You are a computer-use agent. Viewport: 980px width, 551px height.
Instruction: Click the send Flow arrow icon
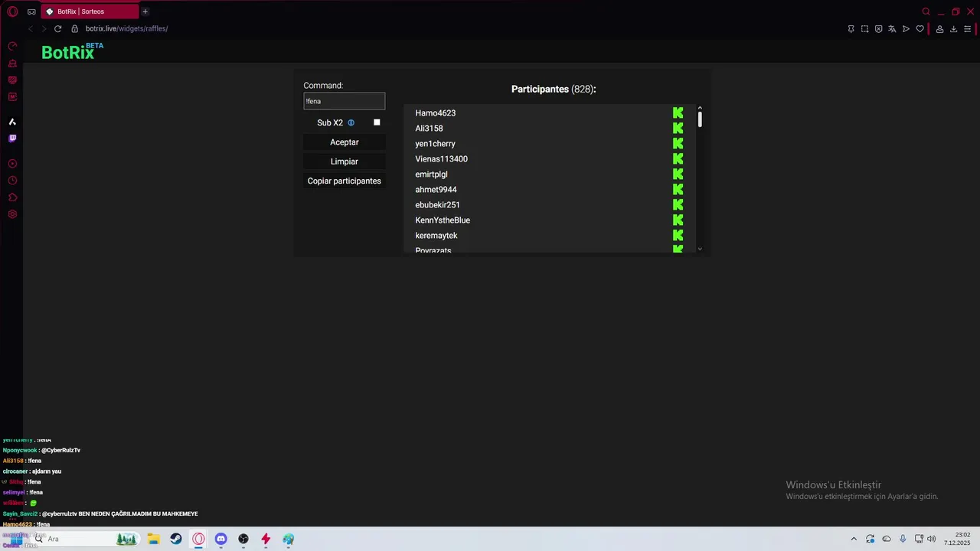tap(906, 29)
